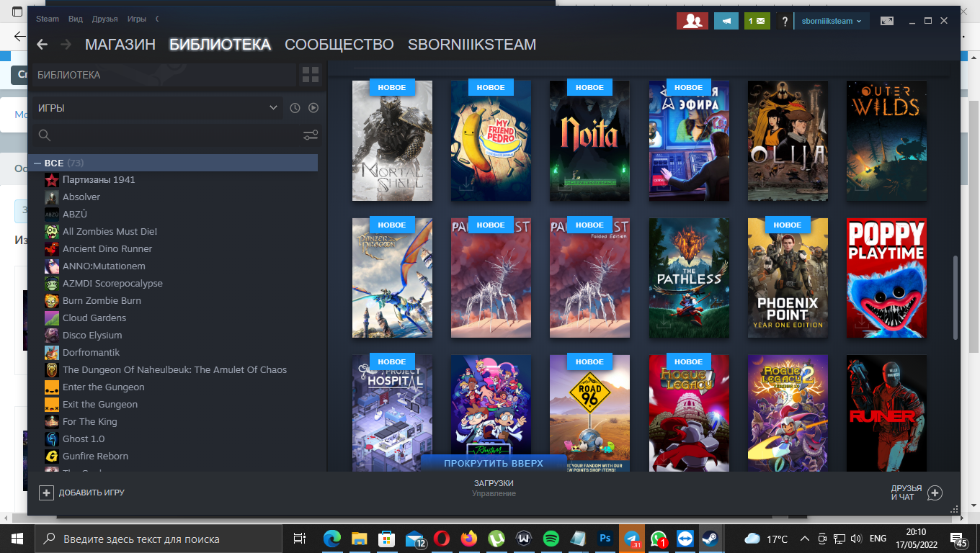The width and height of the screenshot is (980, 553).
Task: Switch to Big Picture mode icon
Action: [x=887, y=22]
